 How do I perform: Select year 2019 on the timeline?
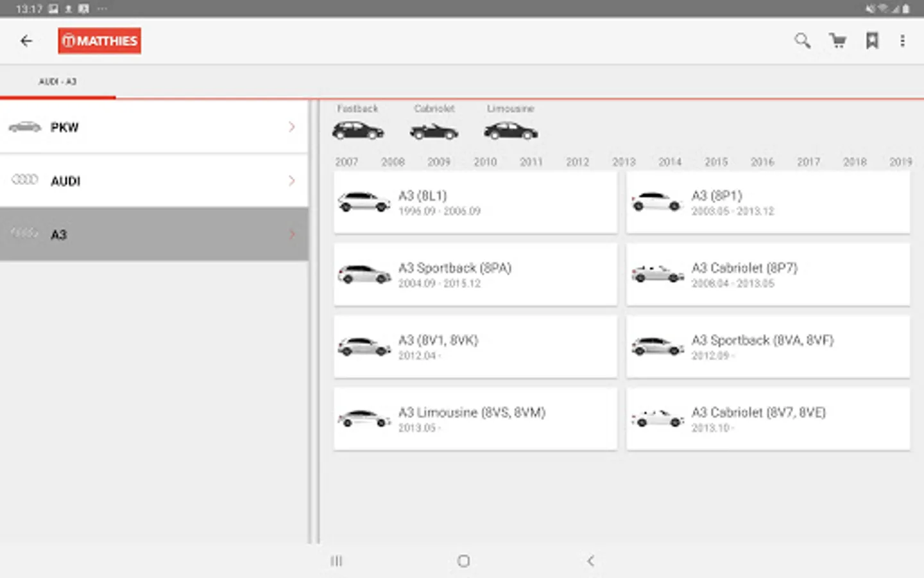click(x=901, y=162)
